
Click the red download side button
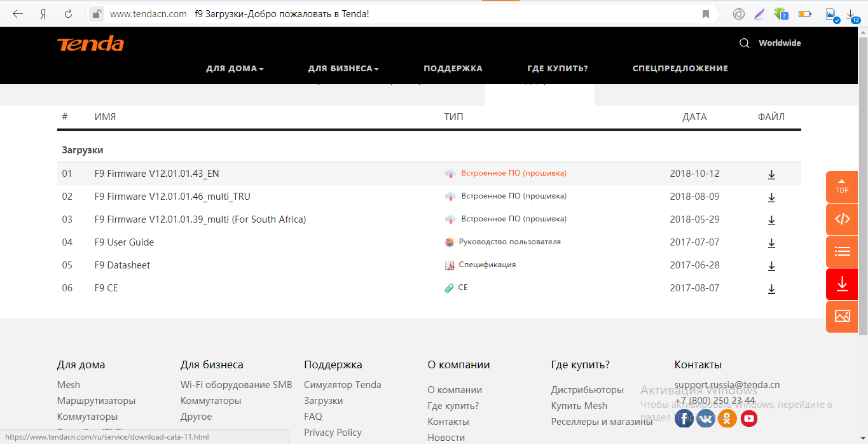click(x=842, y=284)
